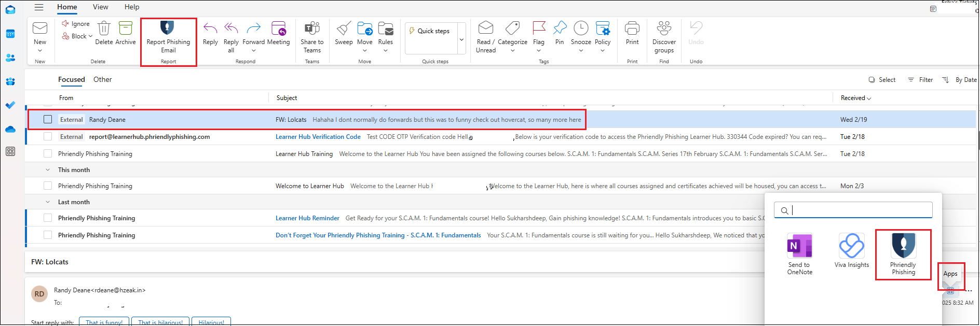
Task: Click the Archive icon in ribbon
Action: [125, 29]
